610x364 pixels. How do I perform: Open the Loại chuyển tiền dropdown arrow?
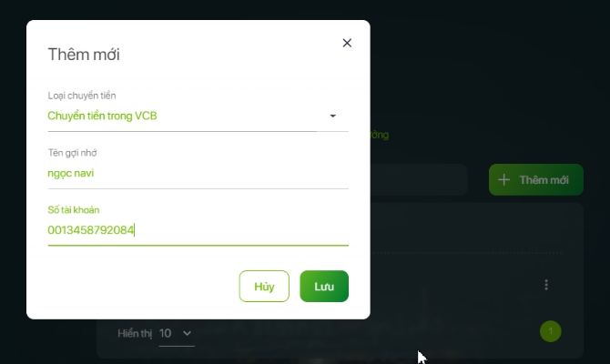pos(332,116)
